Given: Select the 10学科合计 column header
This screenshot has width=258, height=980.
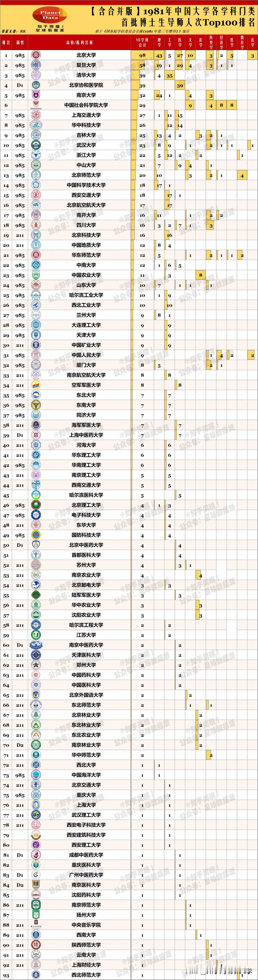Looking at the screenshot, I should [x=142, y=42].
